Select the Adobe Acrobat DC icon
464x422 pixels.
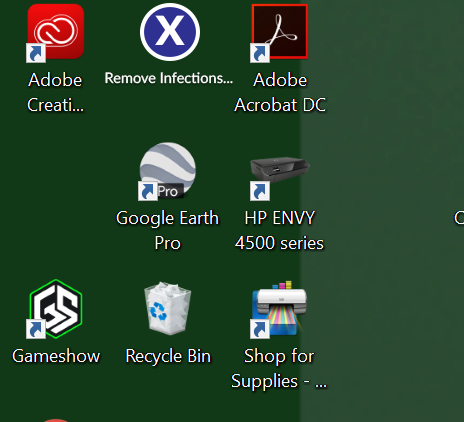[280, 32]
